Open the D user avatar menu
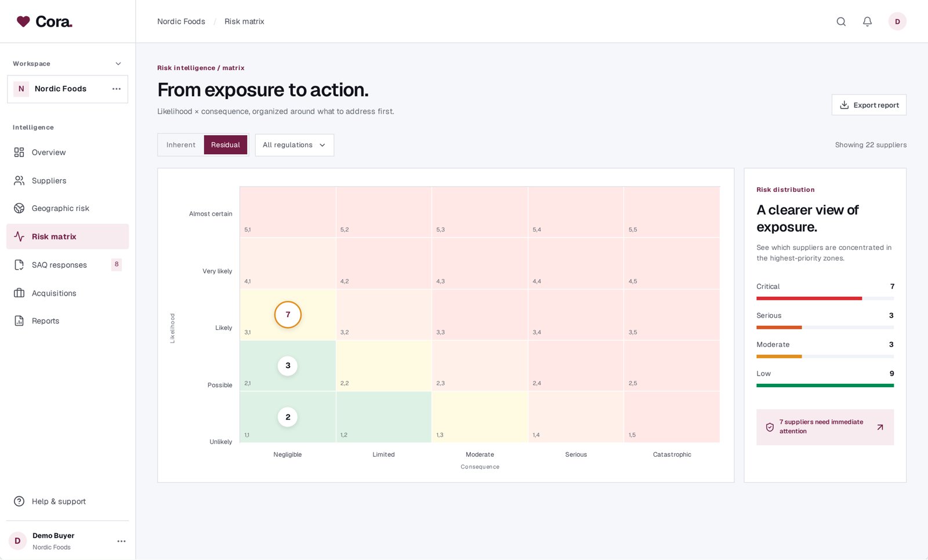928x560 pixels. [x=897, y=21]
